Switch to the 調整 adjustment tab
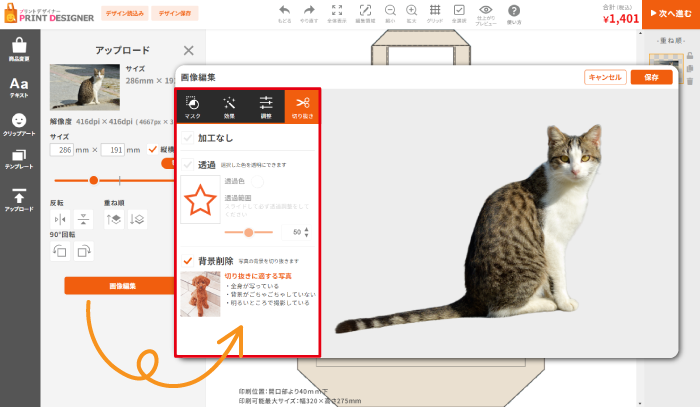Image resolution: width=700 pixels, height=407 pixels. tap(266, 106)
